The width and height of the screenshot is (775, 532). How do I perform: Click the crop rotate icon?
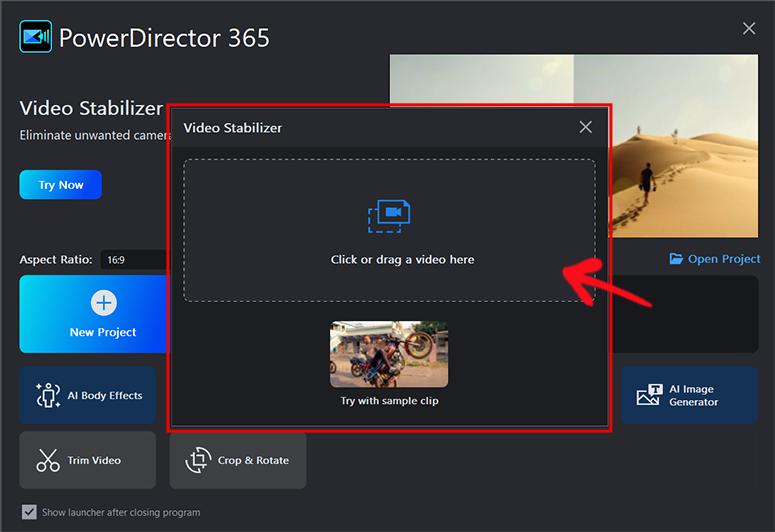(x=198, y=460)
